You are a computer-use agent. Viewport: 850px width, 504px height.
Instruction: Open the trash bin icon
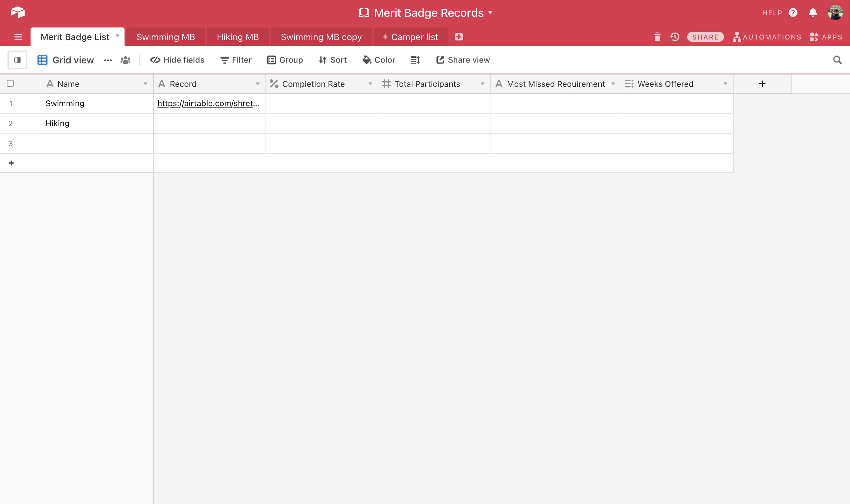657,37
